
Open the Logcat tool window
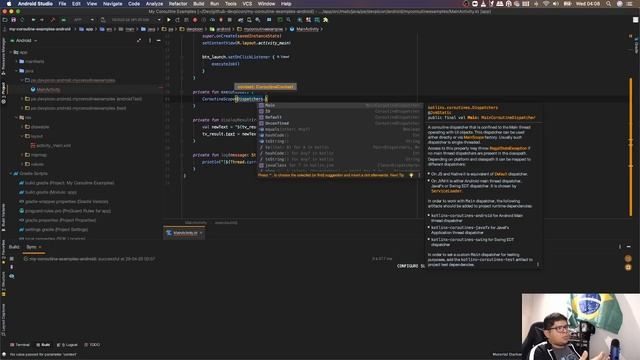point(67,345)
